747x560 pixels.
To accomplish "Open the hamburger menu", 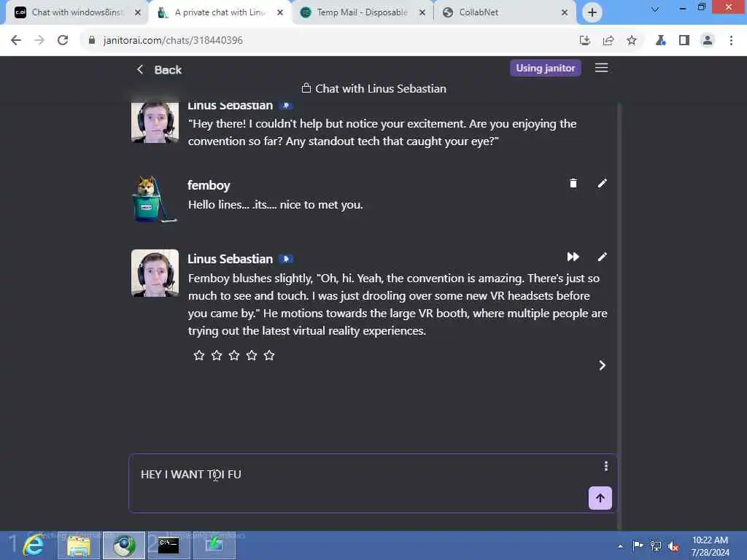I will pos(601,68).
